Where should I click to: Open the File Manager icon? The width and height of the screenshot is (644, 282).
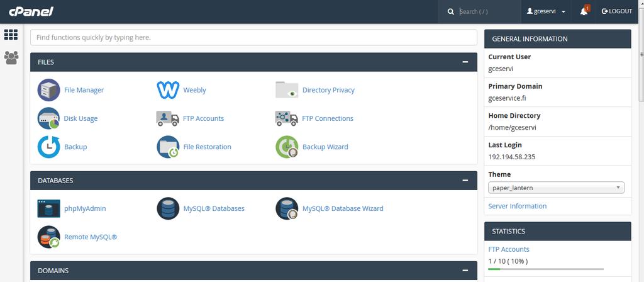click(x=48, y=90)
